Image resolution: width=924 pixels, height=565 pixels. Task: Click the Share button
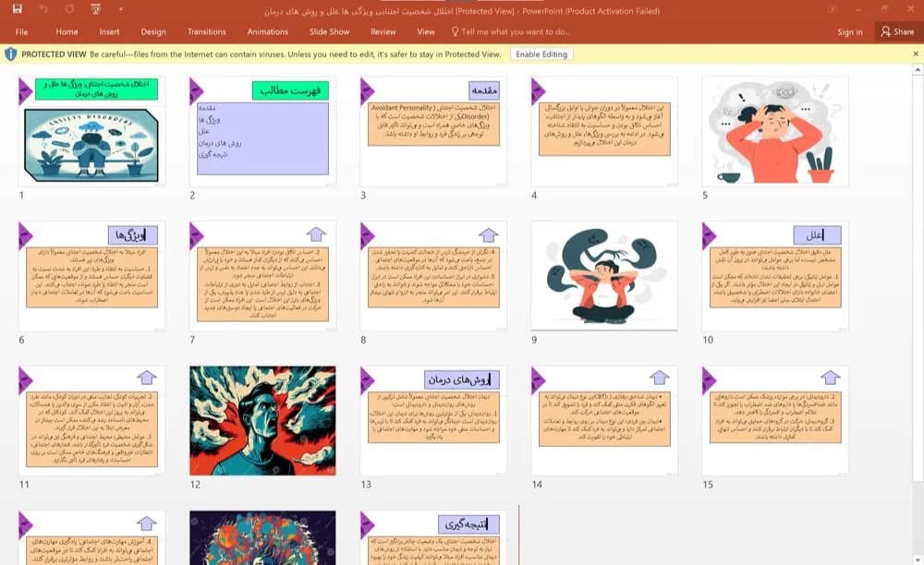(x=897, y=31)
